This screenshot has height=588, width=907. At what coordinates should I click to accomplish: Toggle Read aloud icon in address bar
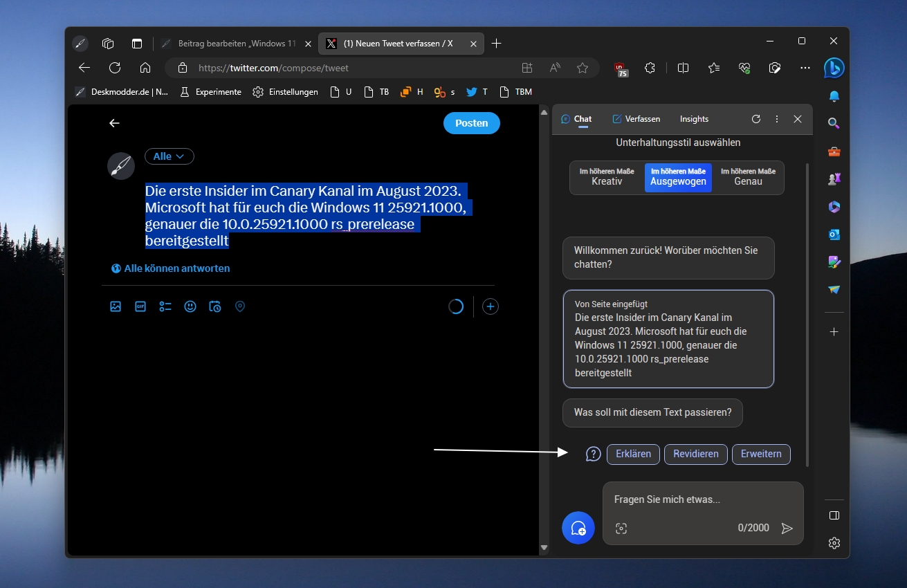555,68
